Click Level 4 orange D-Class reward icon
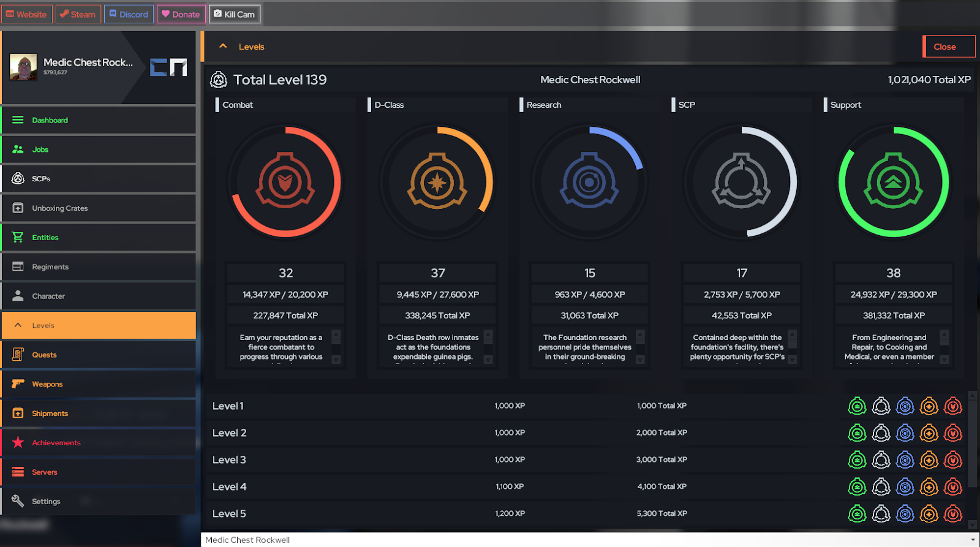980x547 pixels. pos(929,487)
